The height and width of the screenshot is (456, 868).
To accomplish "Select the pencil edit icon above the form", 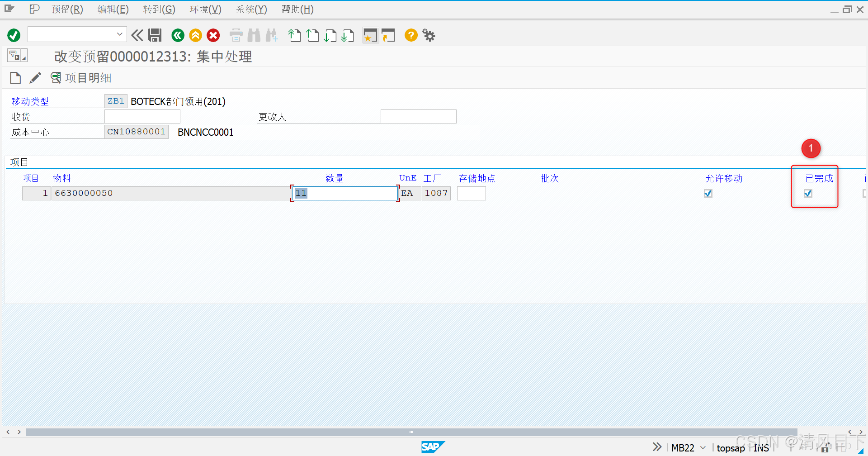I will click(35, 77).
